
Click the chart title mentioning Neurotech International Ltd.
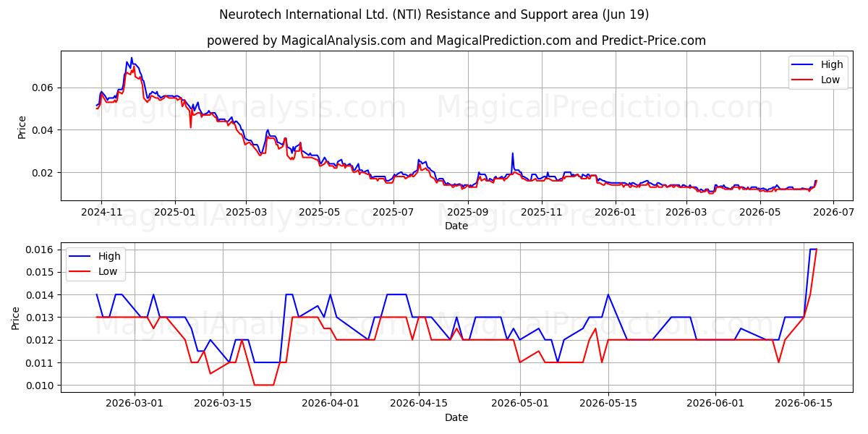(434, 14)
